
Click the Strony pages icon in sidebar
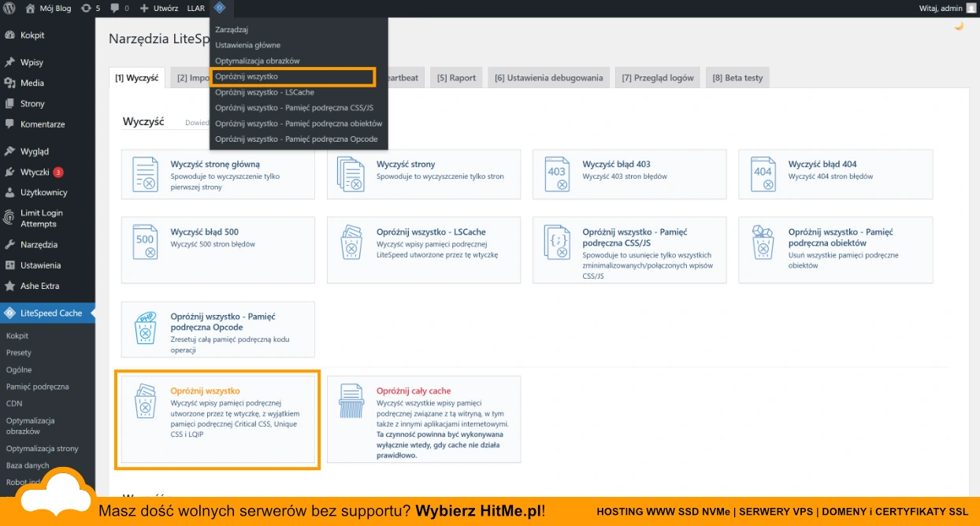tap(10, 103)
